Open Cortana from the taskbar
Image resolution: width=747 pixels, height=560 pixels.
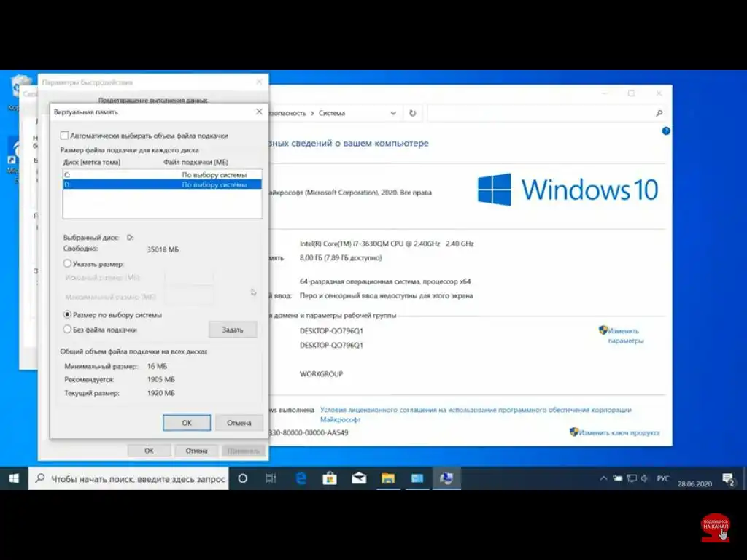[242, 478]
